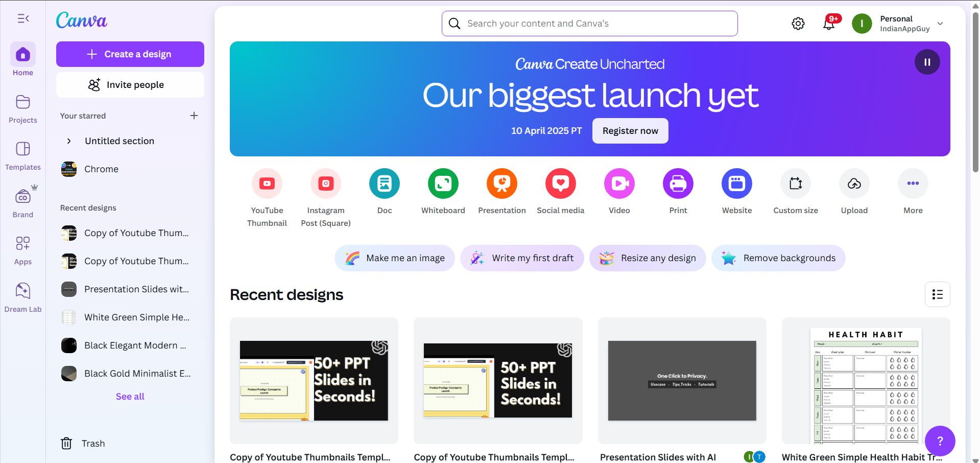The width and height of the screenshot is (980, 463).
Task: Click the Canva logo
Action: 82,20
